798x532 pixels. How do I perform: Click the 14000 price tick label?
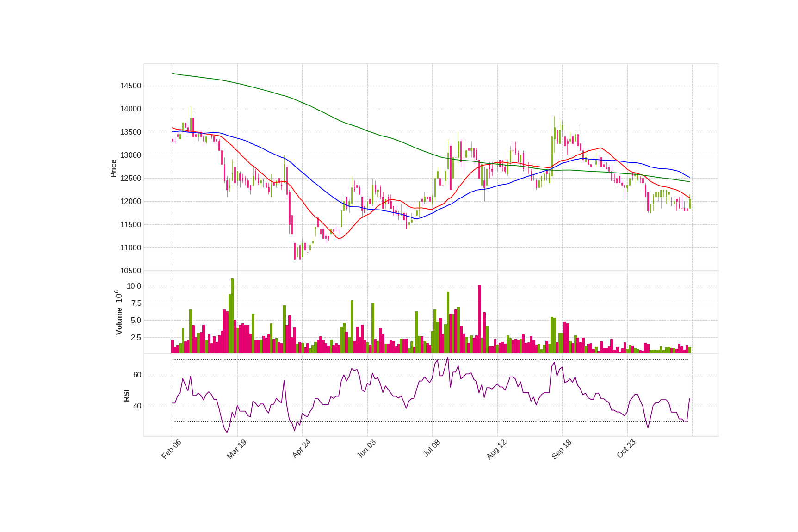pyautogui.click(x=130, y=109)
